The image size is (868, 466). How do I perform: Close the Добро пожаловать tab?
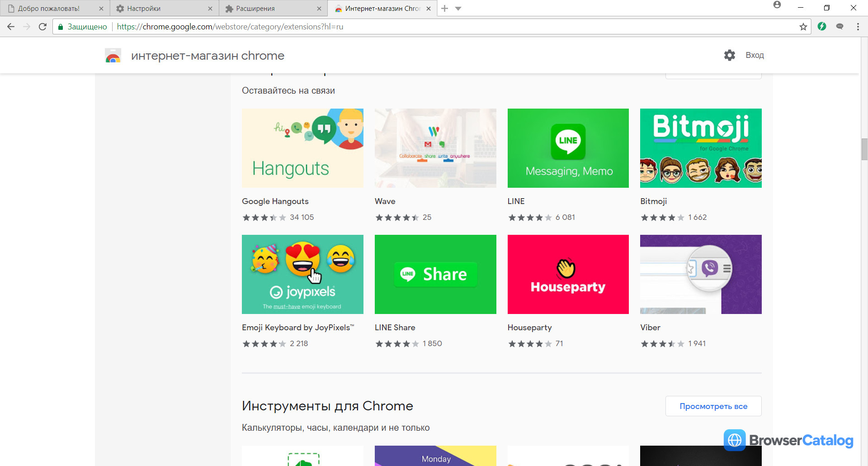[x=101, y=9]
